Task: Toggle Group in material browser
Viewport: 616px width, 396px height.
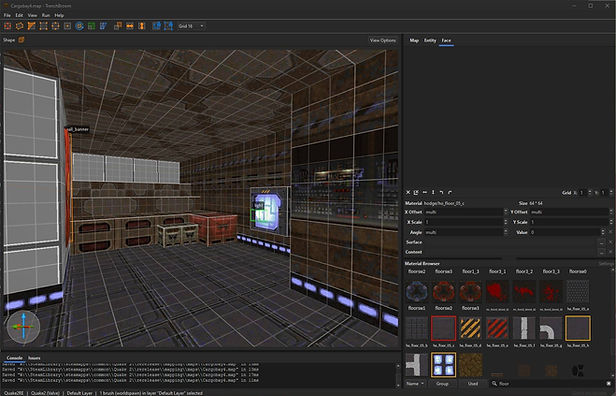Action: [x=442, y=383]
